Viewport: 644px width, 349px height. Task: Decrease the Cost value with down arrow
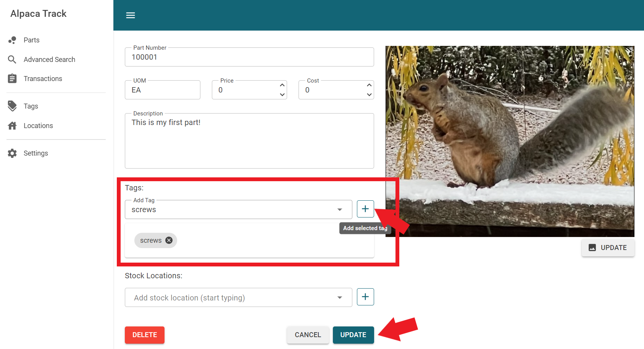(369, 95)
